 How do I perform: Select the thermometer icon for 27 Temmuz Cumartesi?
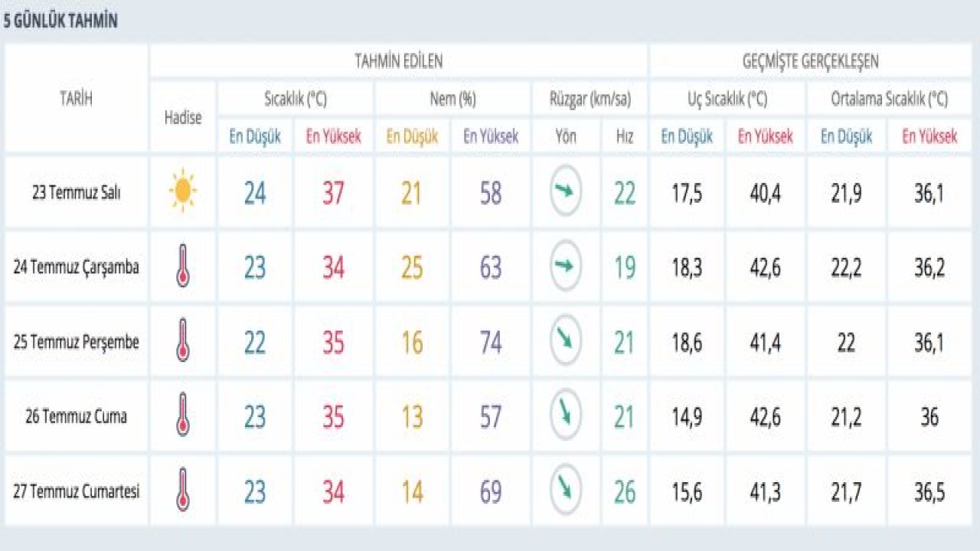point(182,491)
